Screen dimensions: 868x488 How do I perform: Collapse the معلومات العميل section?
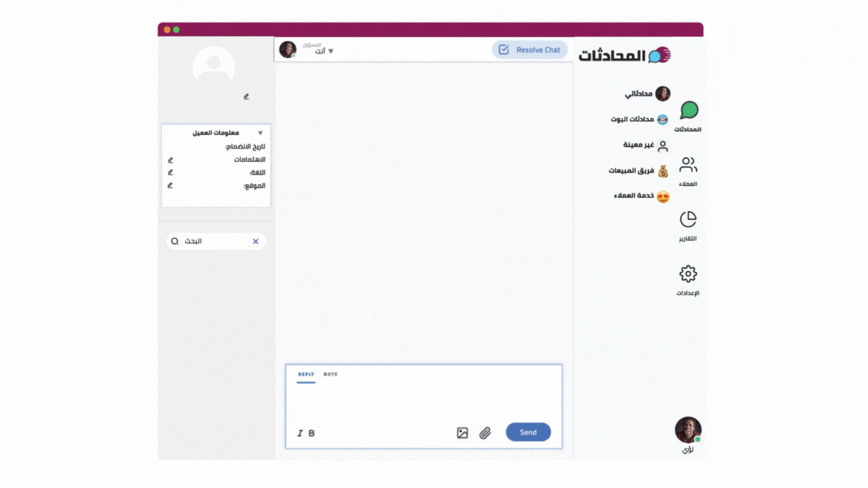point(260,133)
